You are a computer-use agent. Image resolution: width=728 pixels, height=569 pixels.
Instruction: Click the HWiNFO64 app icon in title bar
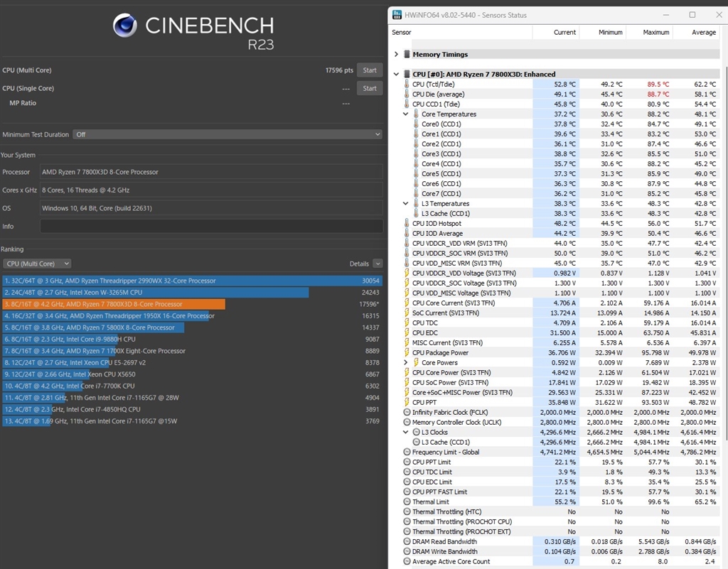(x=397, y=15)
